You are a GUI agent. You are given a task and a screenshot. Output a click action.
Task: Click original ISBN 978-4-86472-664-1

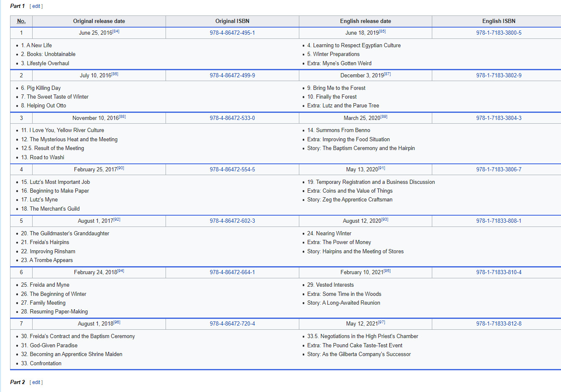pyautogui.click(x=232, y=272)
